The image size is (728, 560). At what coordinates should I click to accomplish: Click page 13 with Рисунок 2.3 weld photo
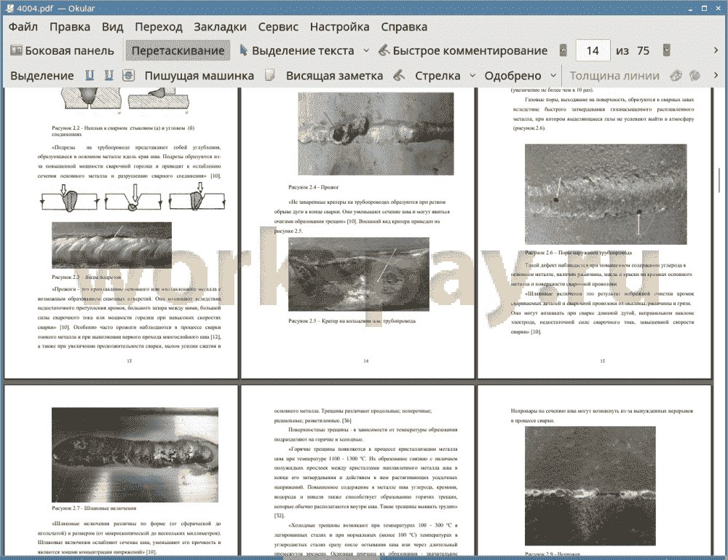pos(111,245)
